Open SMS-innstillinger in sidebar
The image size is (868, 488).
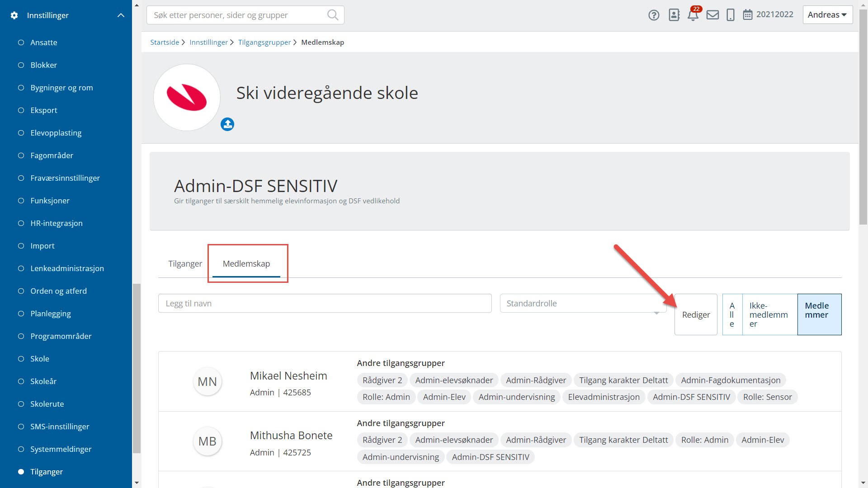[x=60, y=427]
